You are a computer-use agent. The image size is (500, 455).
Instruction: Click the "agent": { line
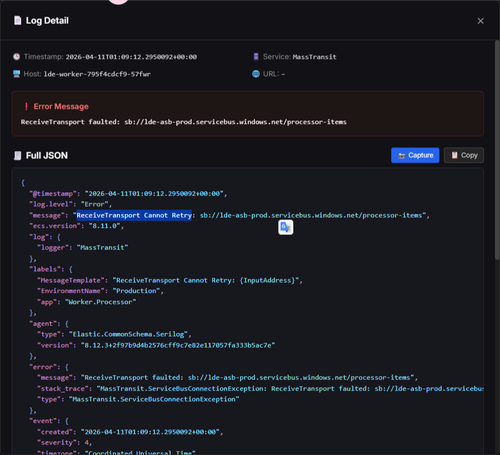tap(49, 324)
